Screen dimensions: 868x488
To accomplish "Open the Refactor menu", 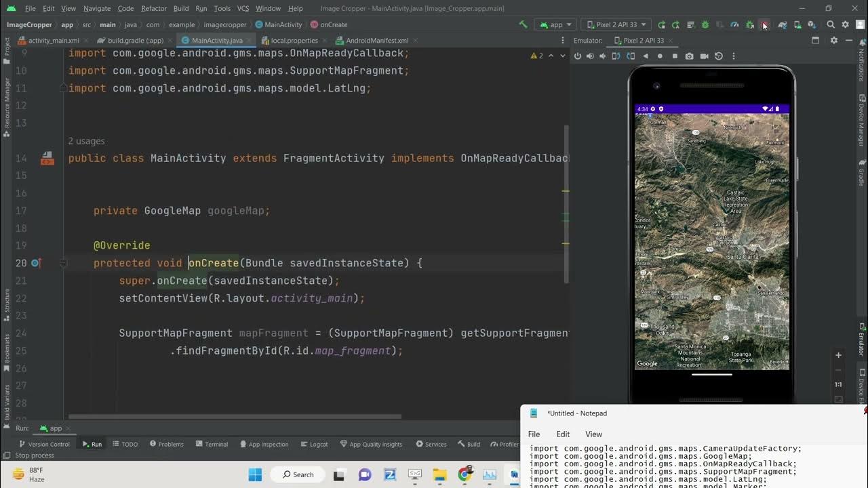I will (154, 8).
